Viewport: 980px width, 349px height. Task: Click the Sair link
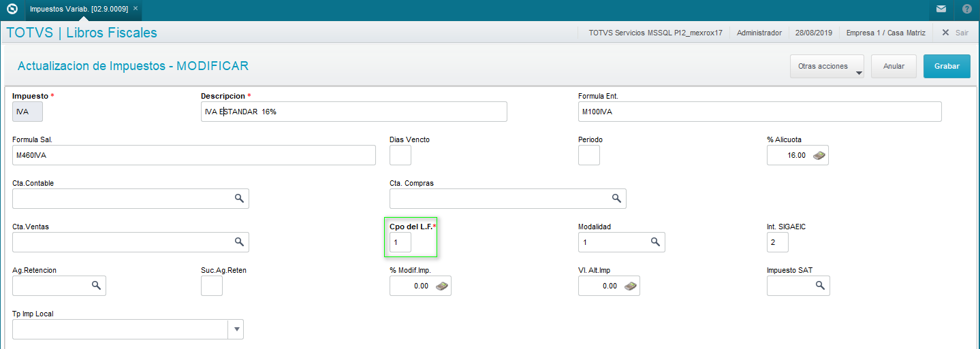(962, 32)
